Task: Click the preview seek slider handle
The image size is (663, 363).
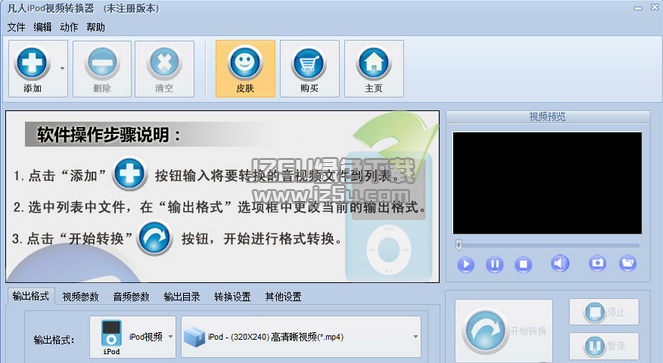Action: (x=459, y=244)
